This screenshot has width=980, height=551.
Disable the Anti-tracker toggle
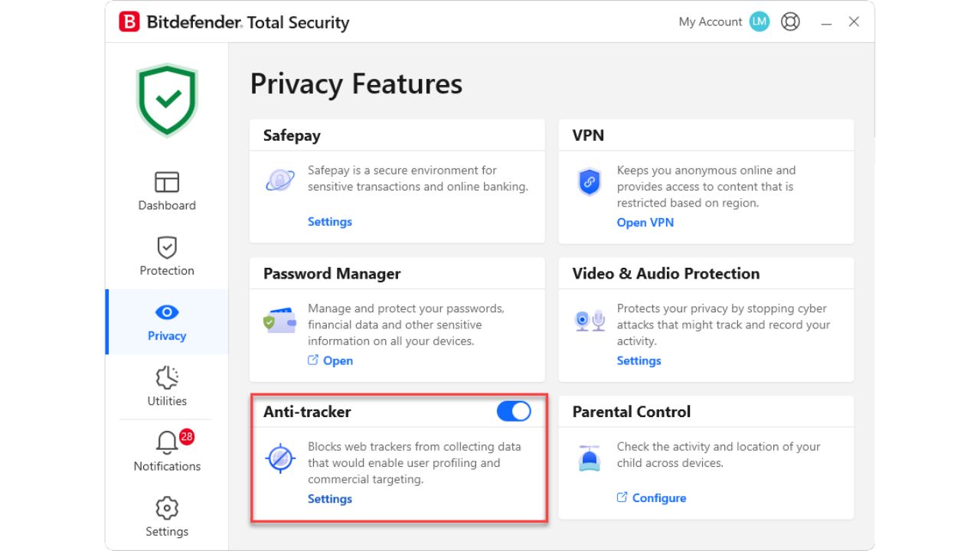coord(514,411)
